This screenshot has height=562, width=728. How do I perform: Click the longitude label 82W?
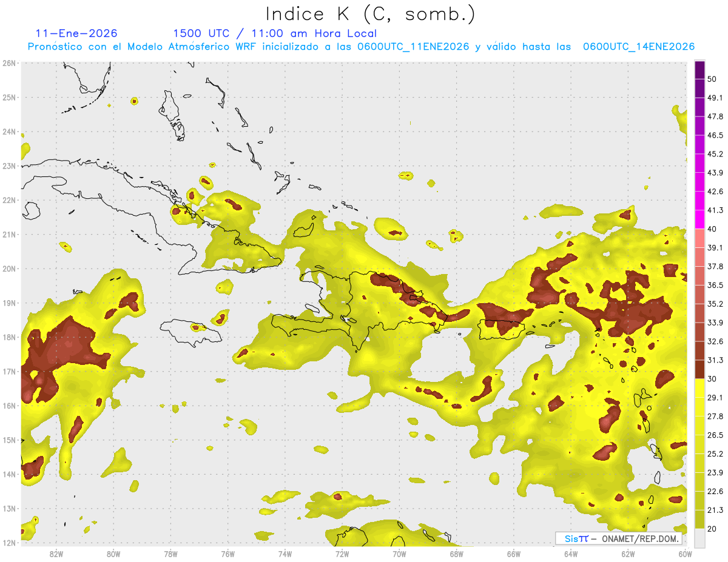[56, 554]
